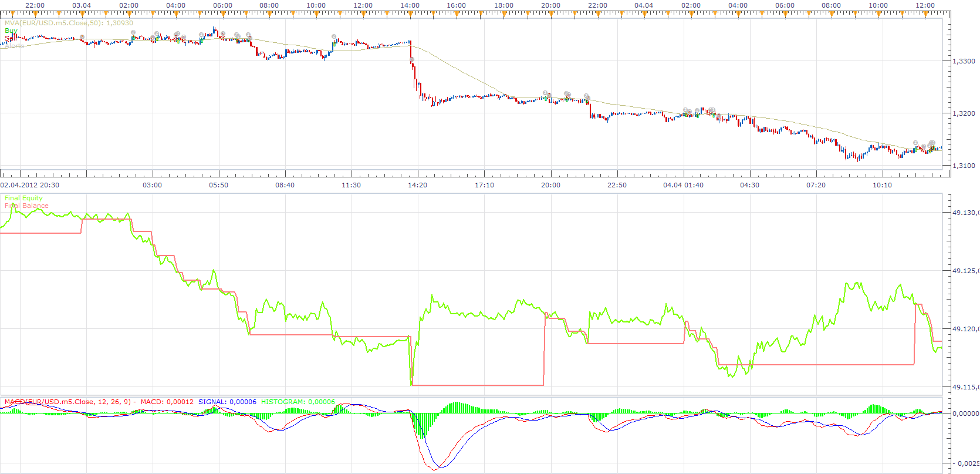This screenshot has height=474, width=980.
Task: Click the 49.120,0 equity axis label
Action: (x=965, y=329)
